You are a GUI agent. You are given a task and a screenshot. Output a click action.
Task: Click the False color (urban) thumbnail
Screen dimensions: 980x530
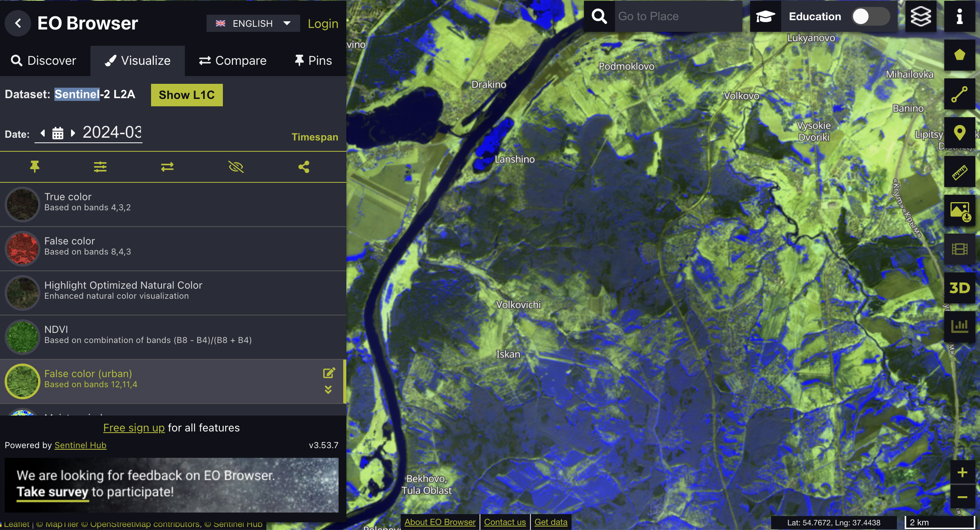23,381
